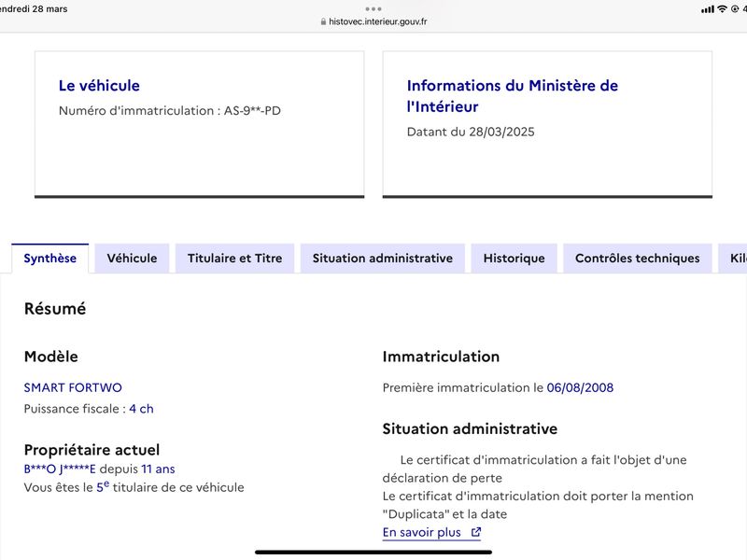Tap the date in the status bar
The height and width of the screenshot is (560, 747).
34,8
